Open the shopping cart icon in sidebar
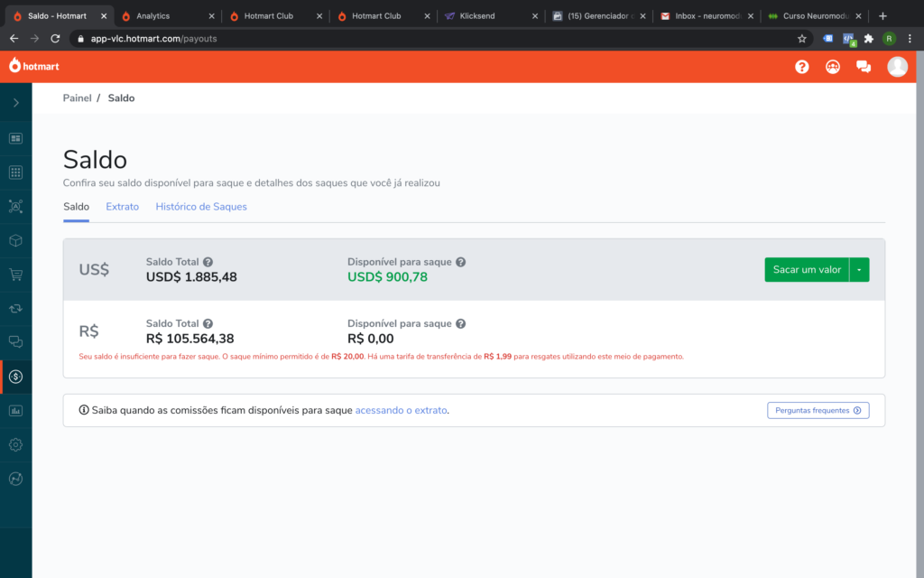The image size is (924, 578). pos(15,275)
